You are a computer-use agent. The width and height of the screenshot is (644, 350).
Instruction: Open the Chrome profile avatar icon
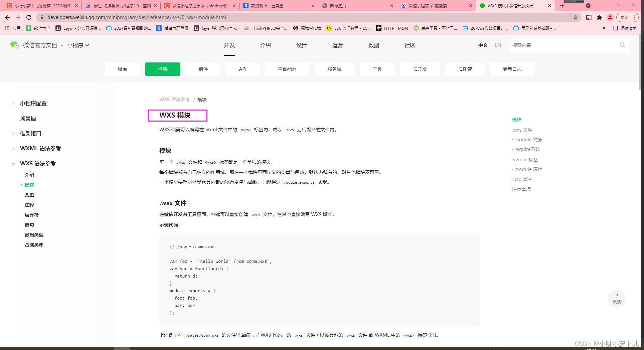610,17
